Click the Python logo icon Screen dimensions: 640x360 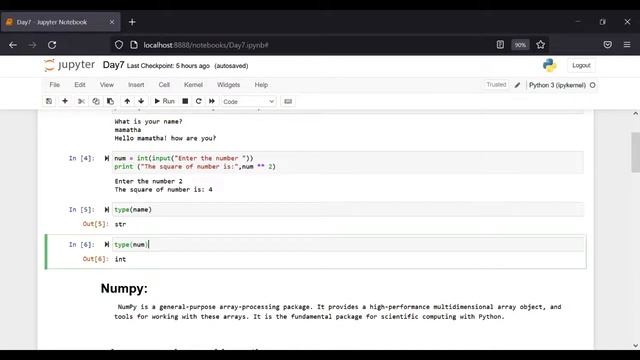pyautogui.click(x=550, y=65)
